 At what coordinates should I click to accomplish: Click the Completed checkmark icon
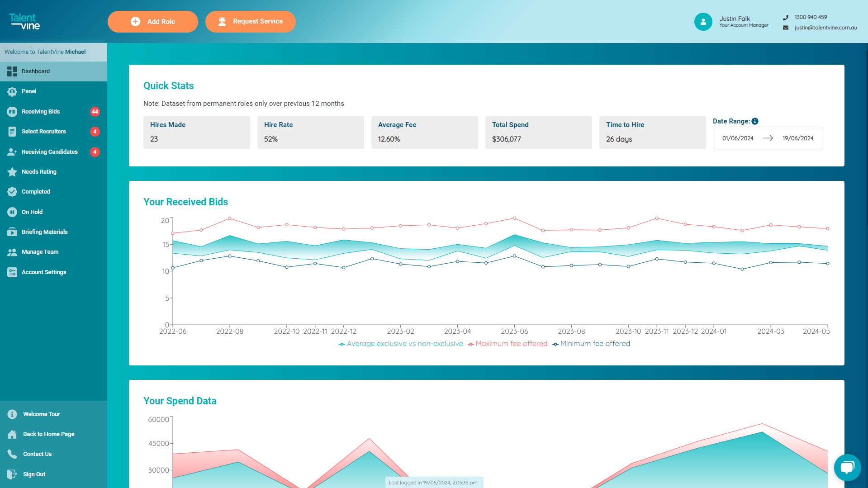(12, 191)
